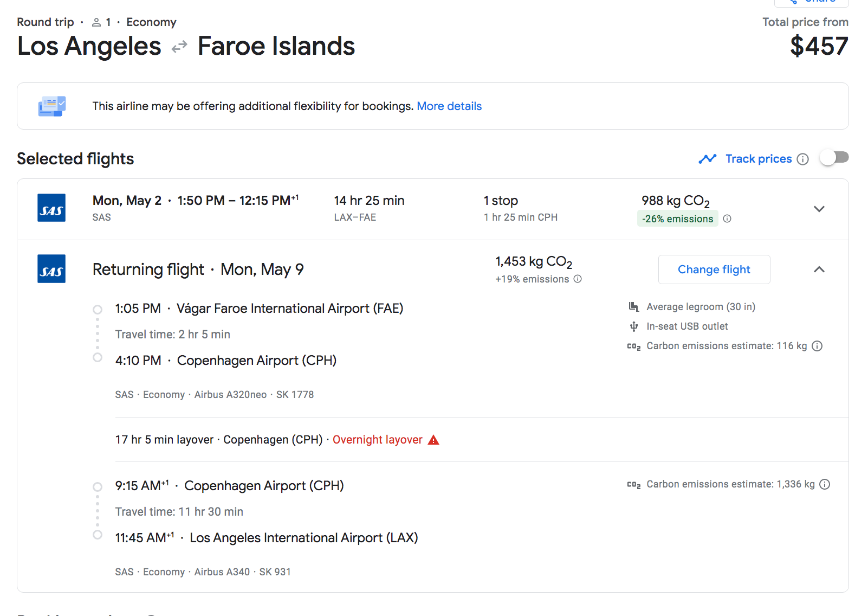Open the More details link
Viewport: 868px width, 616px height.
click(x=449, y=106)
